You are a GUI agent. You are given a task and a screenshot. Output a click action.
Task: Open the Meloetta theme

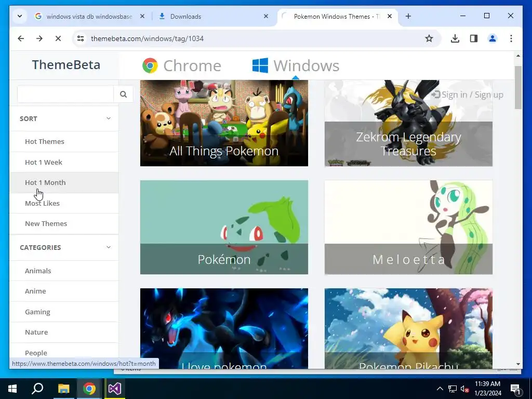(408, 227)
